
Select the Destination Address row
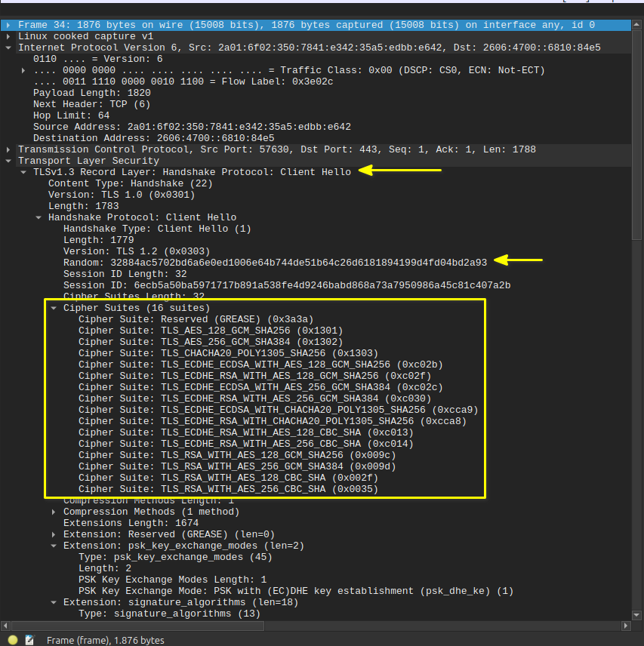[x=154, y=138]
